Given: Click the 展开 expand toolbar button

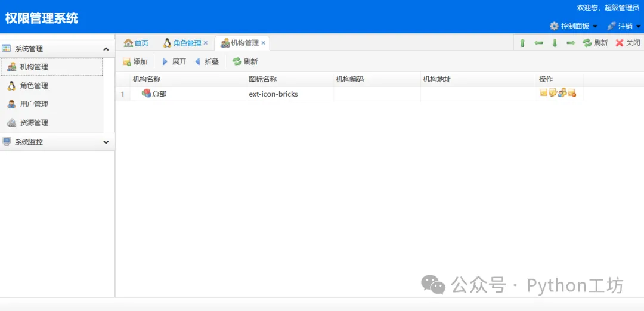Looking at the screenshot, I should point(174,62).
